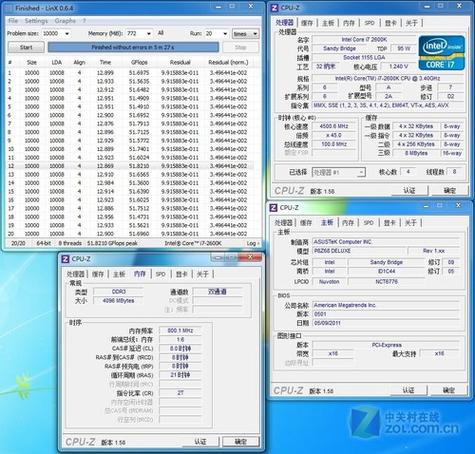Screen dimensions: 475x454
Task: Open the File menu in LinX
Action: [13, 21]
